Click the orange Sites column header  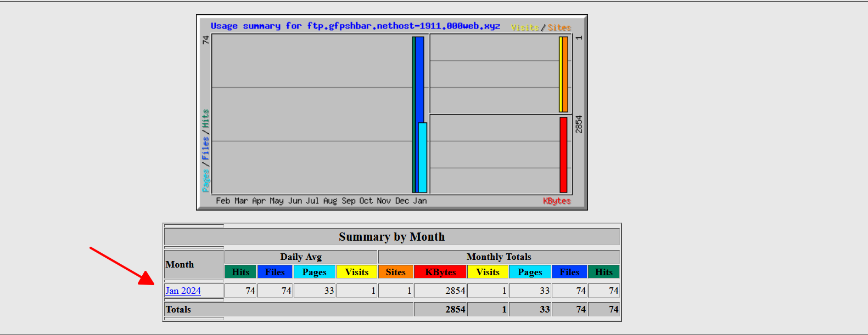(396, 272)
